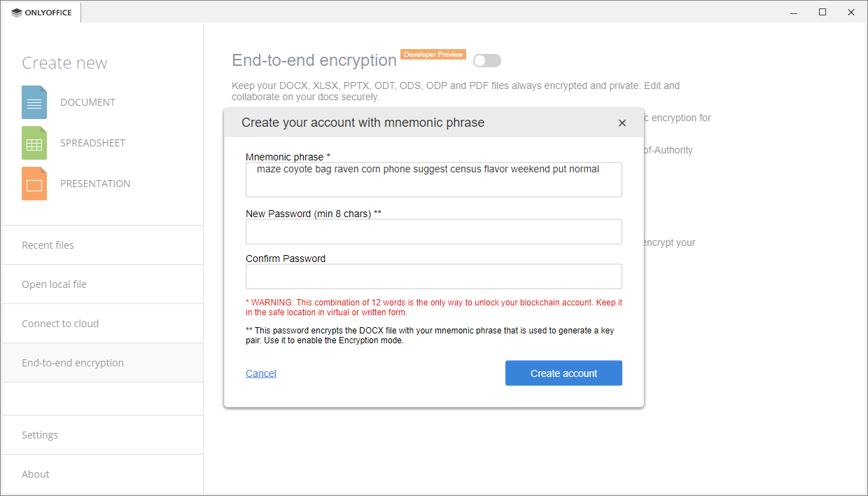868x496 pixels.
Task: Click the Cancel link
Action: tap(261, 373)
